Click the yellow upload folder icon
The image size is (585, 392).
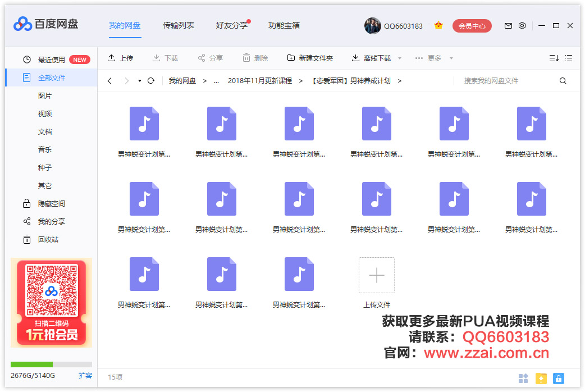[x=541, y=379]
